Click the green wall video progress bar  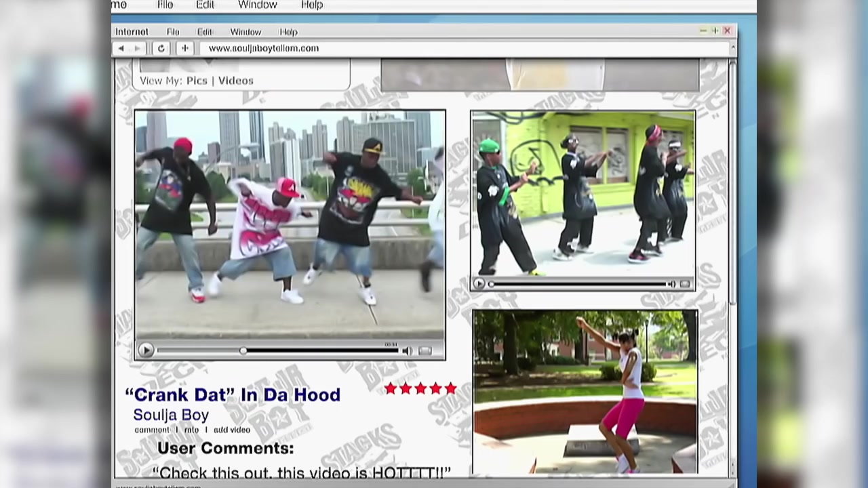pyautogui.click(x=578, y=284)
